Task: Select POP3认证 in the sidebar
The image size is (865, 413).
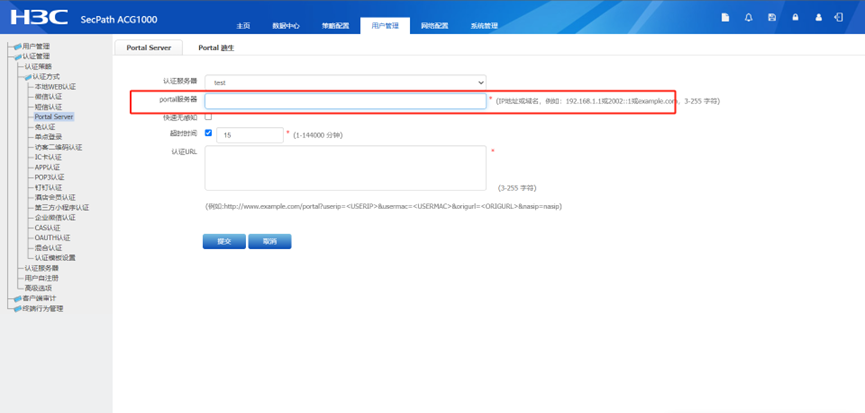Action: [49, 178]
